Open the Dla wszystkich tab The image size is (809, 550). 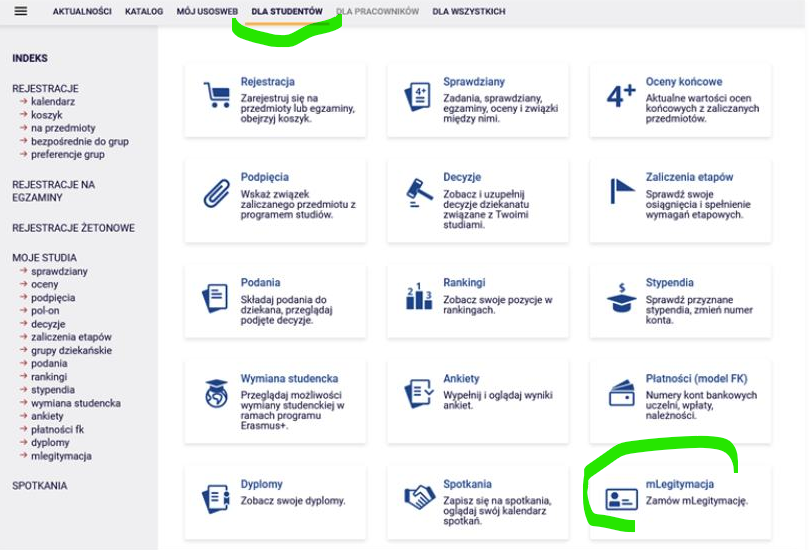coord(468,12)
